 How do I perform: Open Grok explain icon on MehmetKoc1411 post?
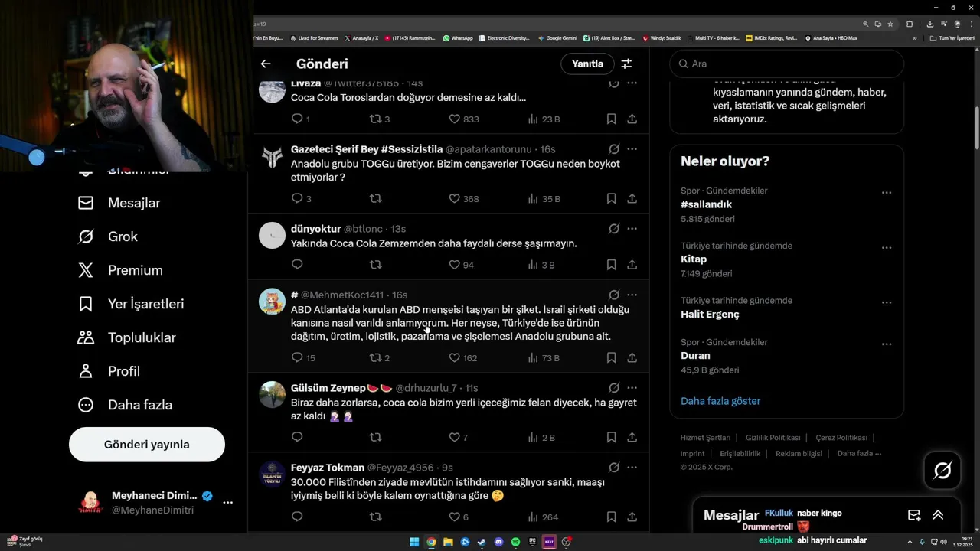click(x=614, y=295)
